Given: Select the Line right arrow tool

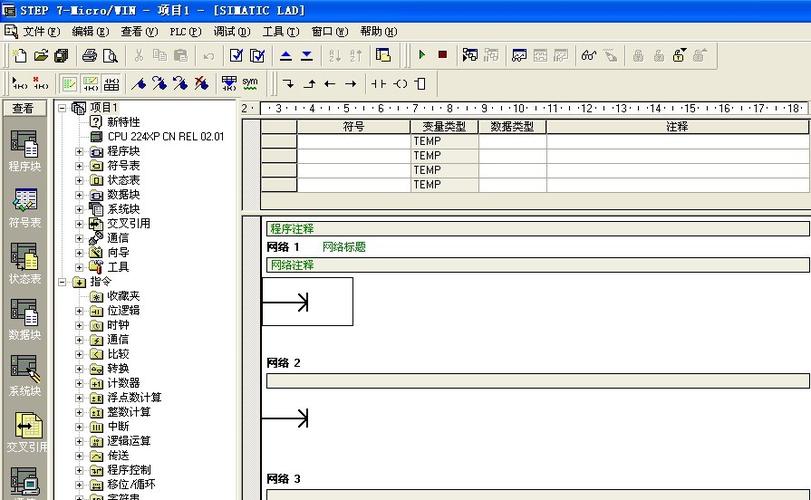Looking at the screenshot, I should pos(351,83).
